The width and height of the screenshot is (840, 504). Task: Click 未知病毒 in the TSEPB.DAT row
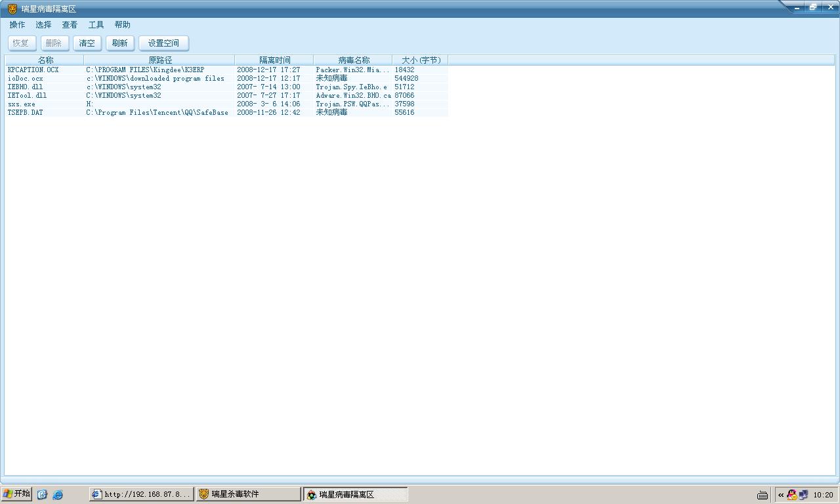click(x=331, y=112)
